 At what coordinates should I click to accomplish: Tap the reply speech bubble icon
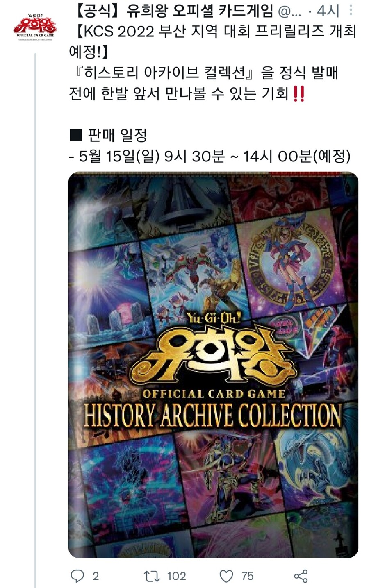pyautogui.click(x=77, y=576)
